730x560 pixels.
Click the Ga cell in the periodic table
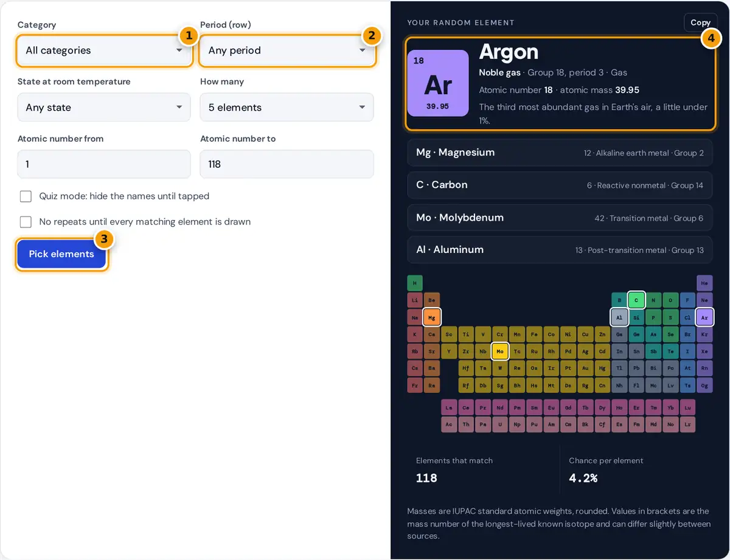point(619,334)
